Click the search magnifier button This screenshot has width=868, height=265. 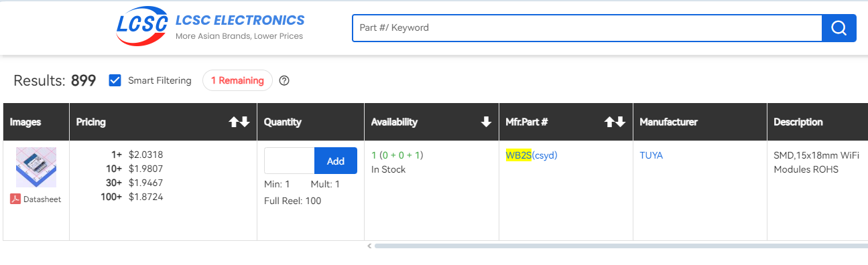[839, 28]
